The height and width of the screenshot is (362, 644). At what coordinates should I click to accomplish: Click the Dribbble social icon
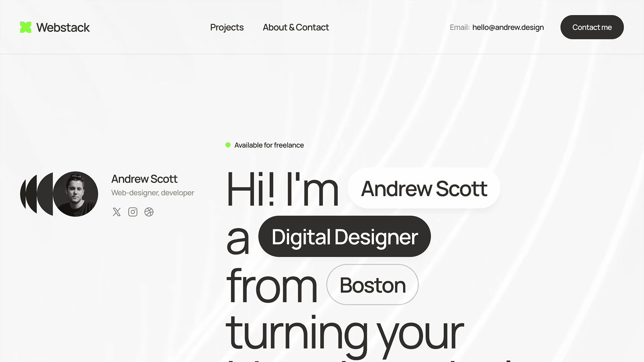[149, 212]
